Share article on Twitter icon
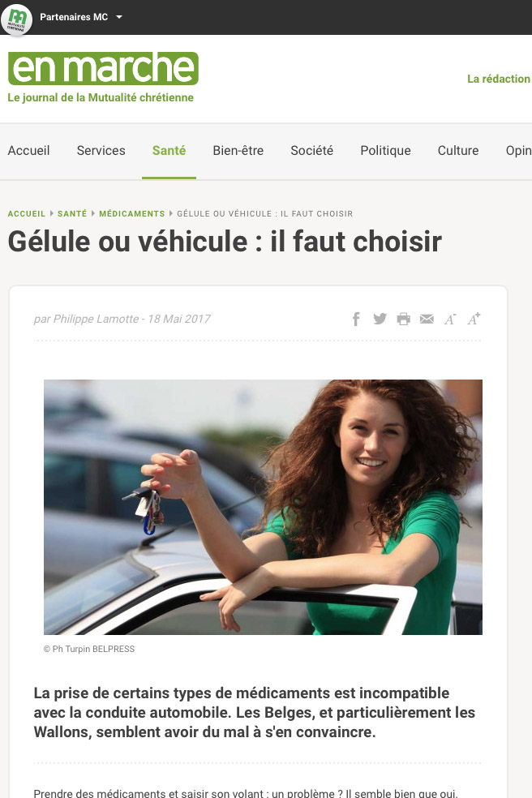The height and width of the screenshot is (798, 532). pos(380,319)
